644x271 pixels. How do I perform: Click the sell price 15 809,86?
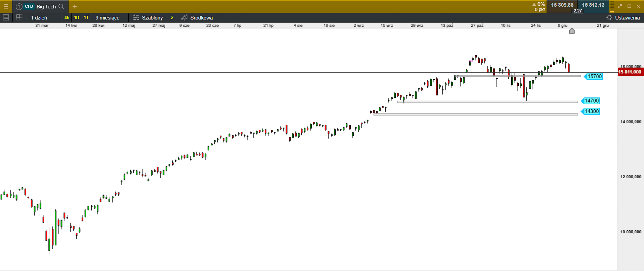[562, 5]
